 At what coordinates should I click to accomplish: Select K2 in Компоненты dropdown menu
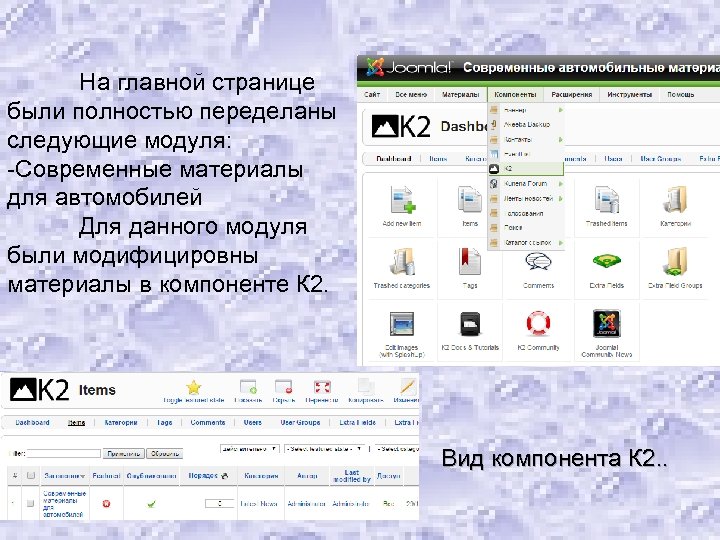(526, 169)
